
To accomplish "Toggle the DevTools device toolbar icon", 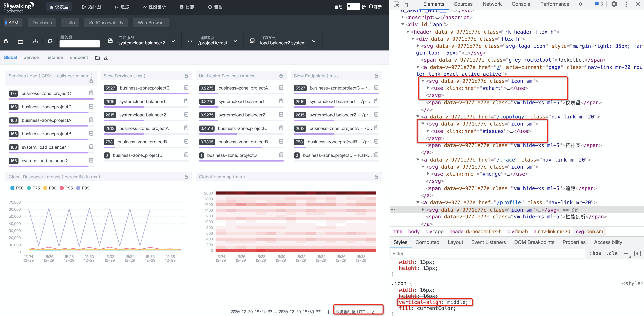I will pos(408,4).
